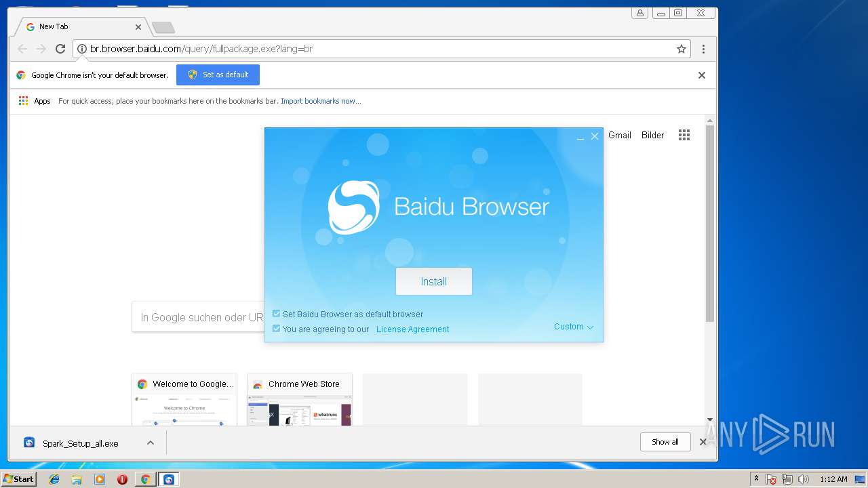Screen dimensions: 868x488
Task: Uncheck Set Baidu Browser as default browser
Action: pyautogui.click(x=276, y=314)
